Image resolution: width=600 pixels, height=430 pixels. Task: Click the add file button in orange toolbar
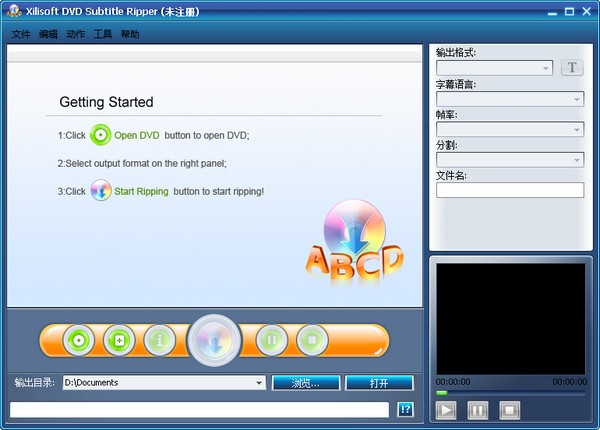119,340
